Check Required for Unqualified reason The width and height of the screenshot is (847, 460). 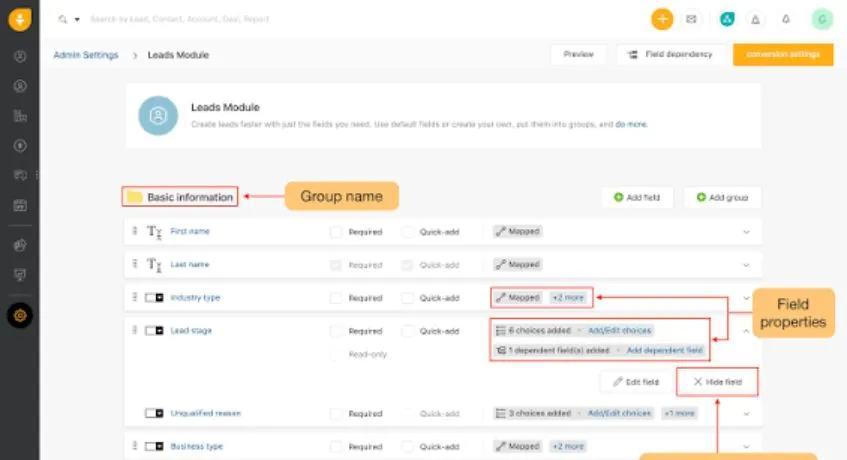tap(336, 414)
